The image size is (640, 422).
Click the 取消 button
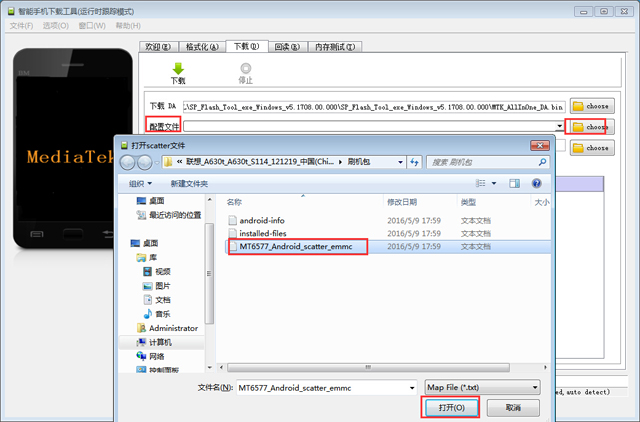(513, 407)
